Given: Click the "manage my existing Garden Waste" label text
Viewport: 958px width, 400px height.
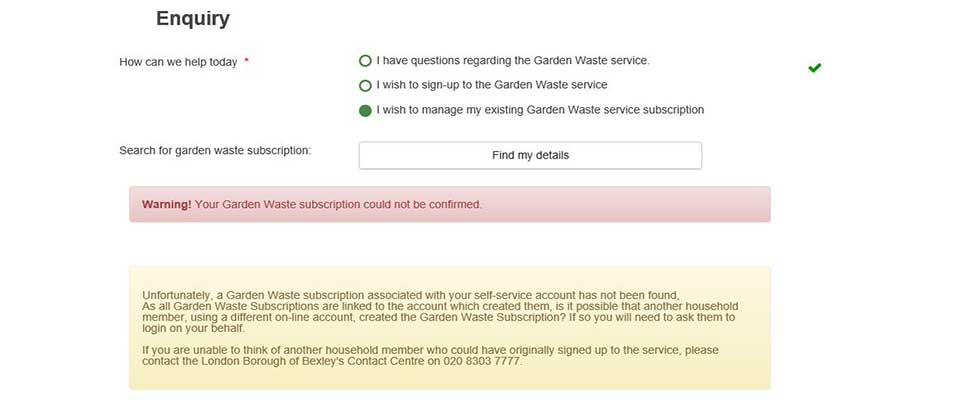Looking at the screenshot, I should click(540, 110).
